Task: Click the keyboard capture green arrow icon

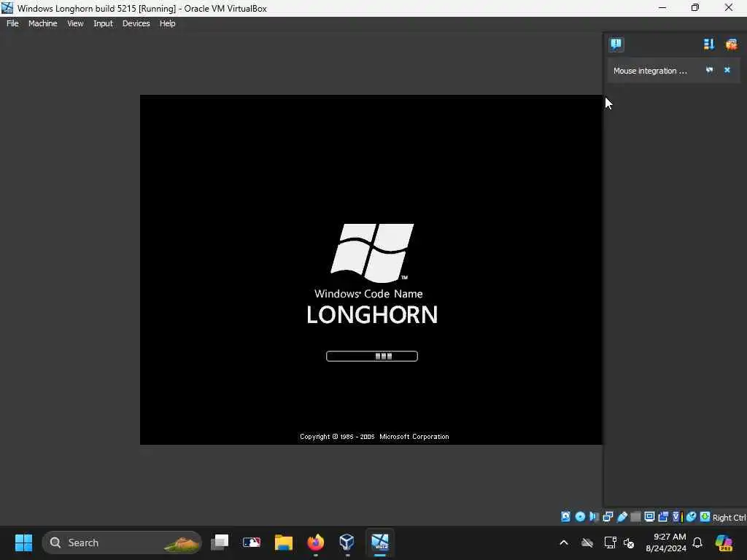Action: (705, 517)
